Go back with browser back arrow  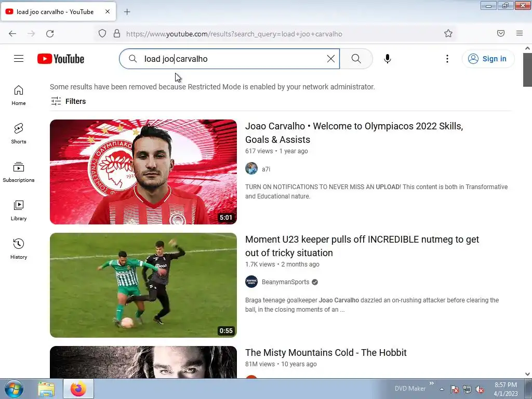pos(12,34)
